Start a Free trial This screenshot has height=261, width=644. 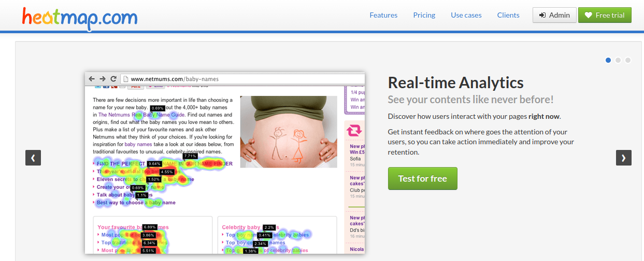(605, 15)
